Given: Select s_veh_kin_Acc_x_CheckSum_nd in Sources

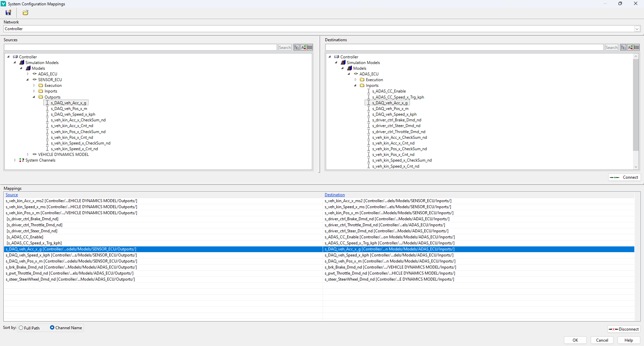Looking at the screenshot, I should (x=78, y=120).
